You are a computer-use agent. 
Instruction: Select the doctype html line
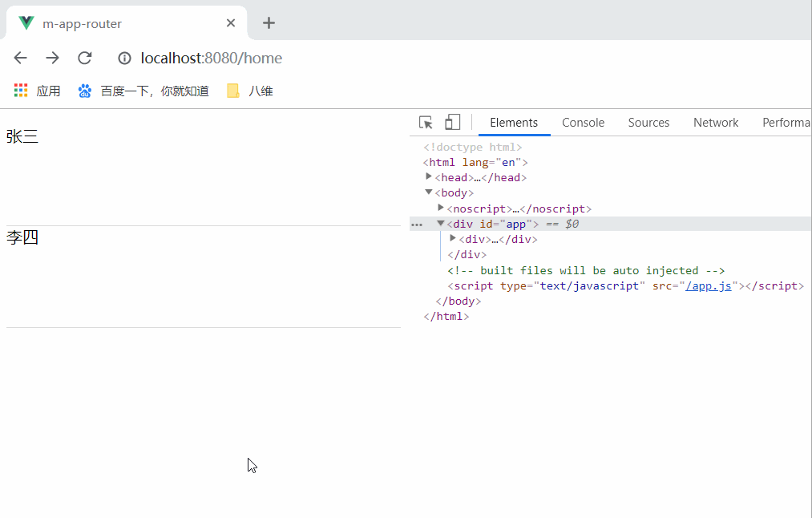click(473, 147)
